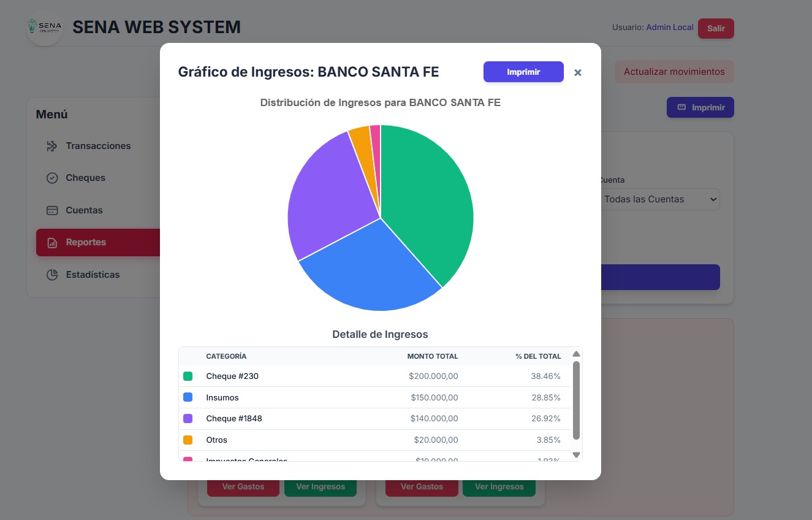
Task: Select the Transacciones arrows icon
Action: click(x=53, y=145)
